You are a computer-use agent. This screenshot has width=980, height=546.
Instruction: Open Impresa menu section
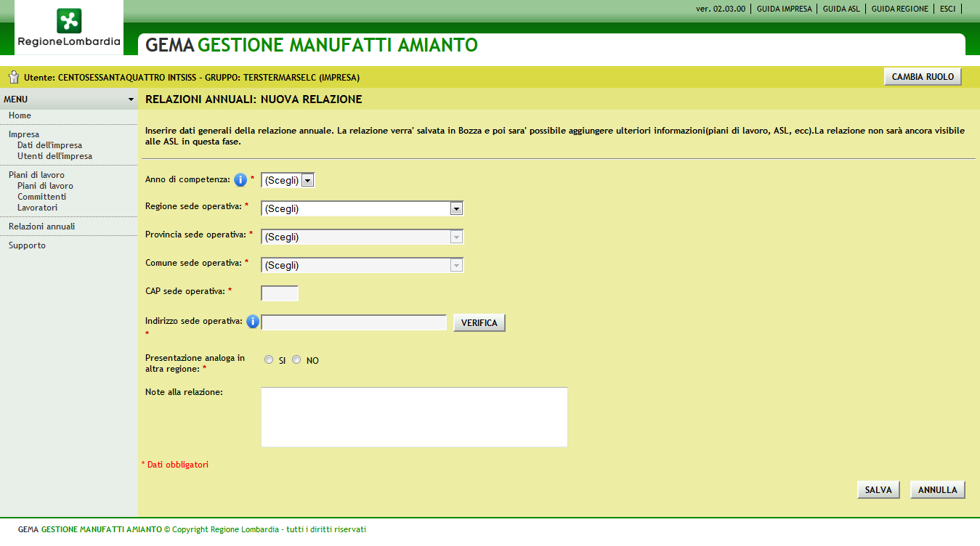[24, 134]
